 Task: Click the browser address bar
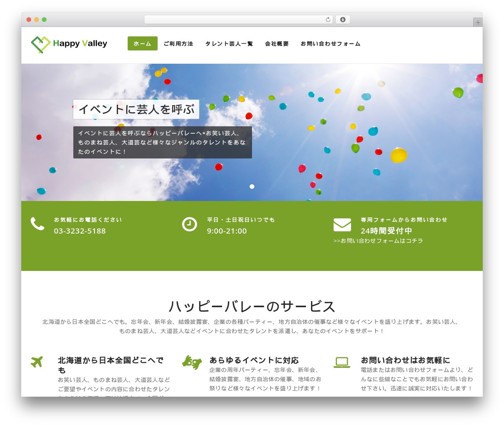(x=239, y=20)
